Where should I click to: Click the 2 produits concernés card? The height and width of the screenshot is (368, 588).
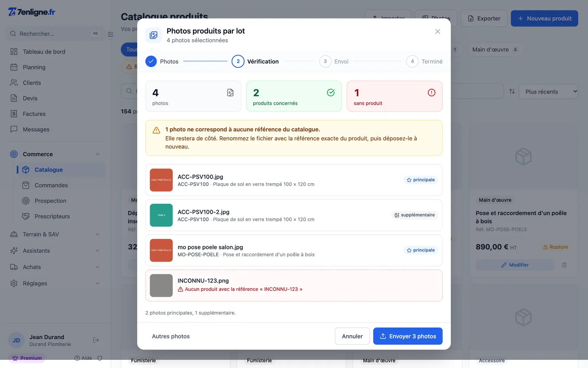pyautogui.click(x=294, y=96)
